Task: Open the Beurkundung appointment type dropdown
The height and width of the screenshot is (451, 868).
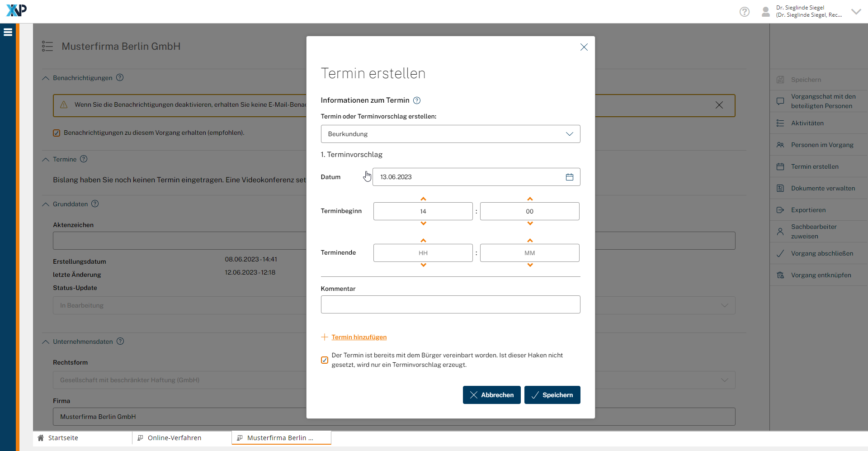Action: [x=450, y=134]
